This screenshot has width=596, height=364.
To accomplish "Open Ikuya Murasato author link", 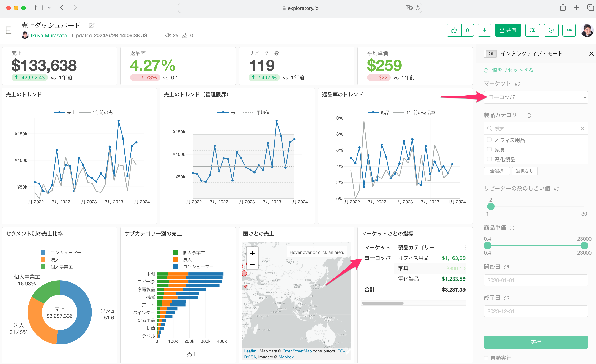I will (x=49, y=36).
